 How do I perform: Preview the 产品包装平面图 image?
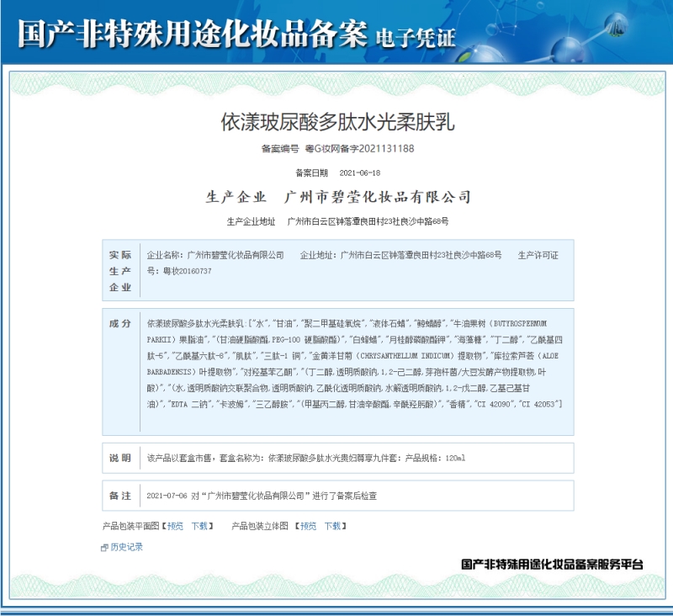pos(175,526)
